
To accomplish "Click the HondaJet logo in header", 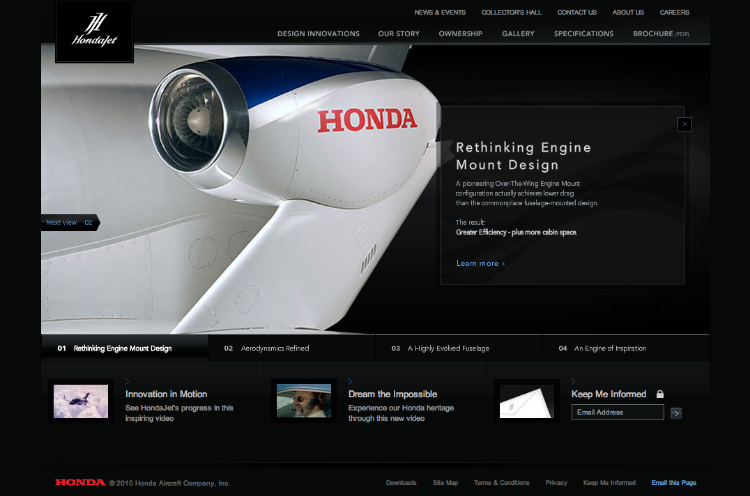I will [x=94, y=31].
